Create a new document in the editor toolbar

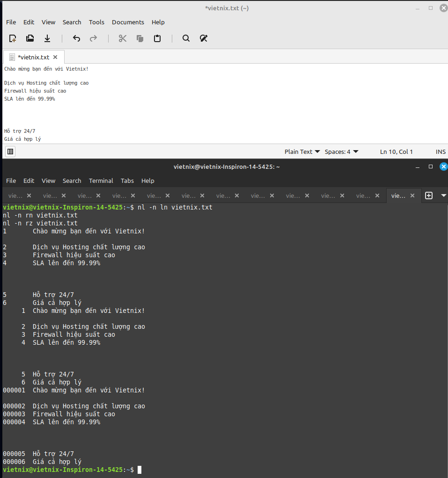(13, 38)
